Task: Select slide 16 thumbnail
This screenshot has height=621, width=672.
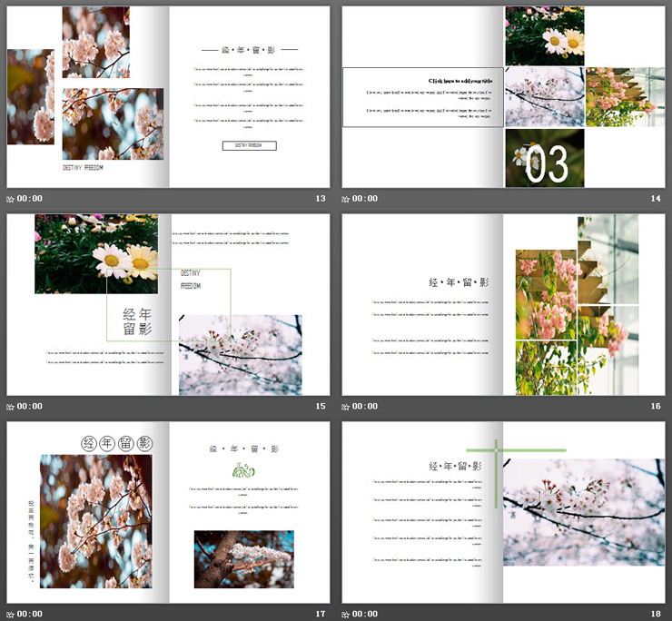Action: coord(504,304)
